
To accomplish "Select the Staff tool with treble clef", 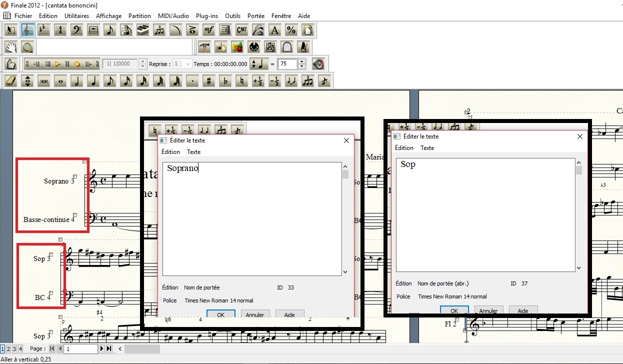I will click(27, 30).
